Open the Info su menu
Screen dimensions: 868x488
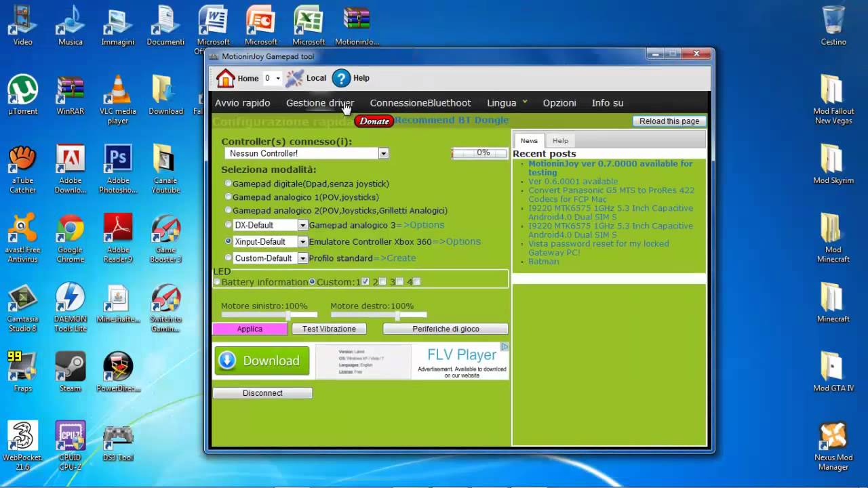point(608,103)
